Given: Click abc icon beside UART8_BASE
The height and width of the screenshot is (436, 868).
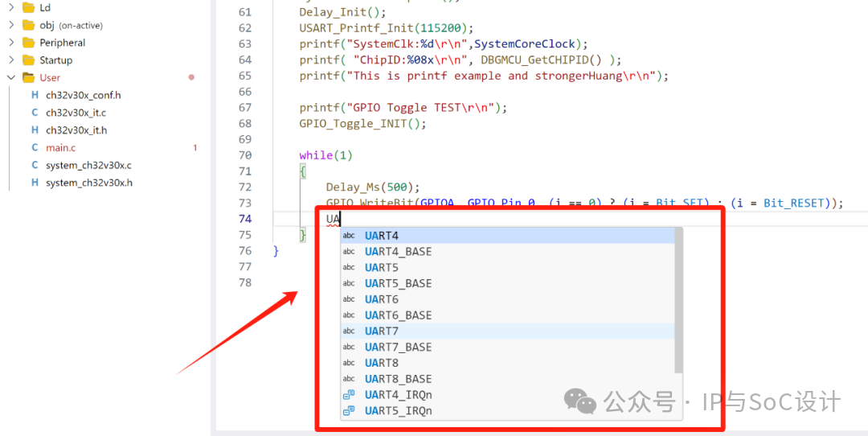Looking at the screenshot, I should 349,379.
